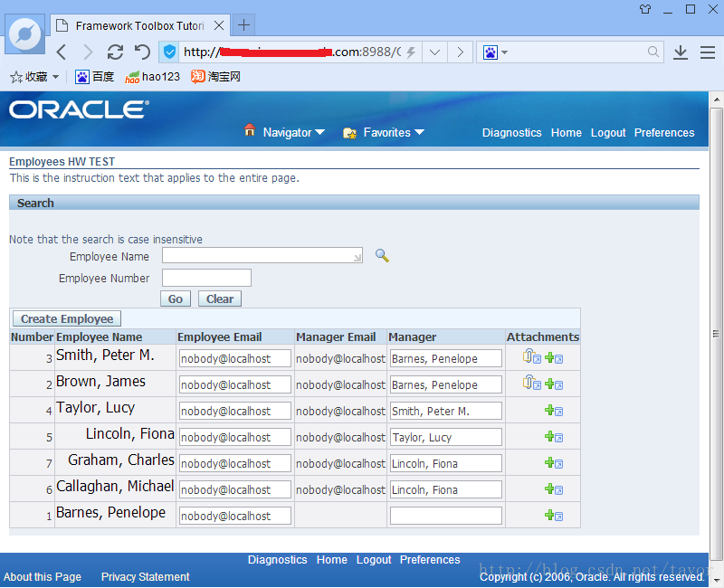Click the vertical scrollbar up arrow

click(x=716, y=99)
